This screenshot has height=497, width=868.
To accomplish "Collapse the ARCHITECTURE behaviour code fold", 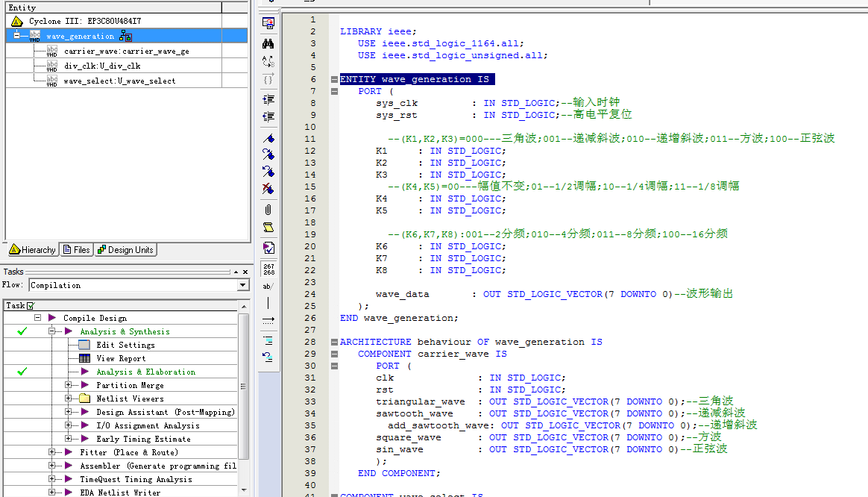I will click(334, 342).
